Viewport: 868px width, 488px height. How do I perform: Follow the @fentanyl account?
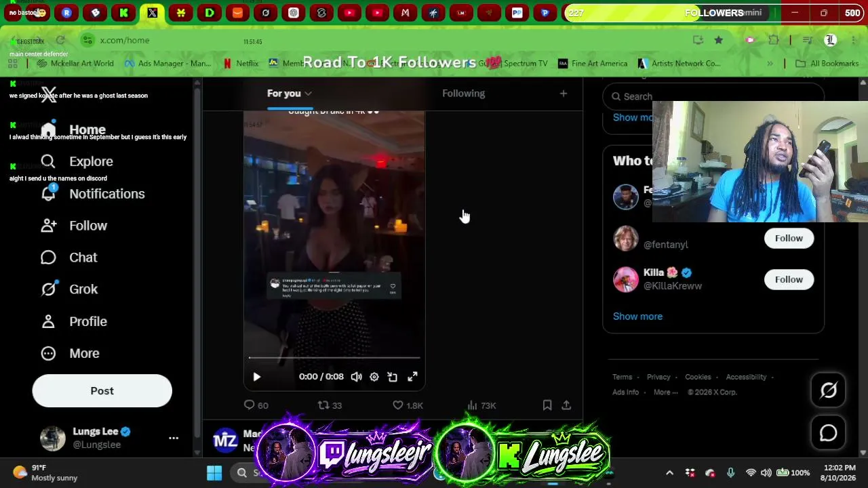point(789,238)
